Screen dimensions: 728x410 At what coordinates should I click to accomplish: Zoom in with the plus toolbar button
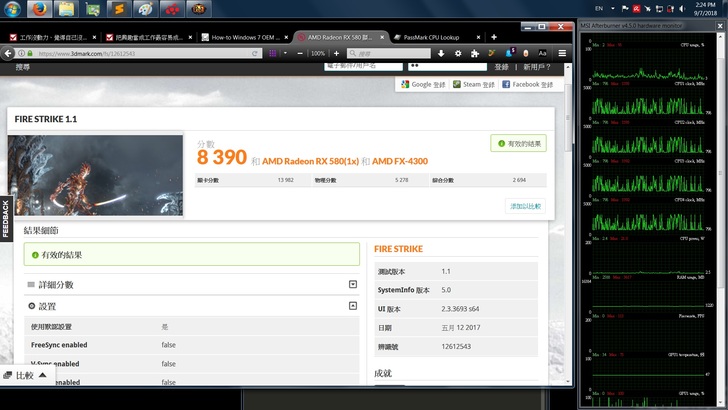(x=337, y=53)
